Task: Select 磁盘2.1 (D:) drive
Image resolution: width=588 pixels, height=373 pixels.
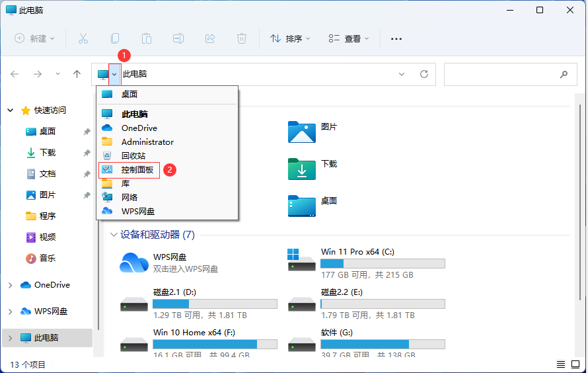Action: pos(199,304)
